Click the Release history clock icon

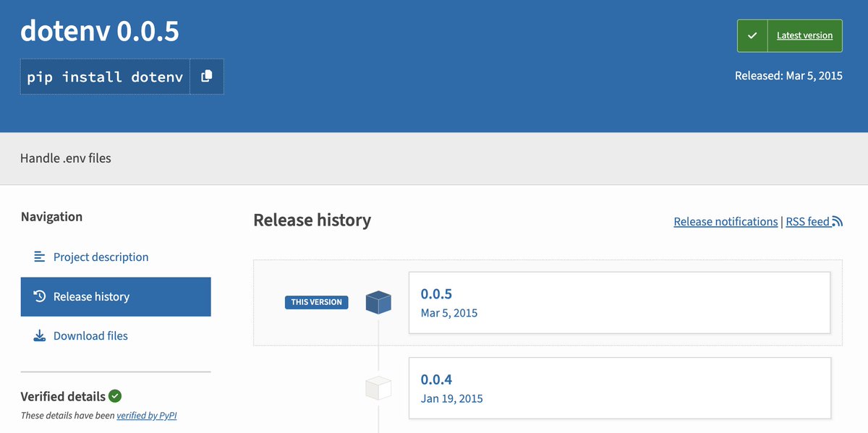pos(40,296)
